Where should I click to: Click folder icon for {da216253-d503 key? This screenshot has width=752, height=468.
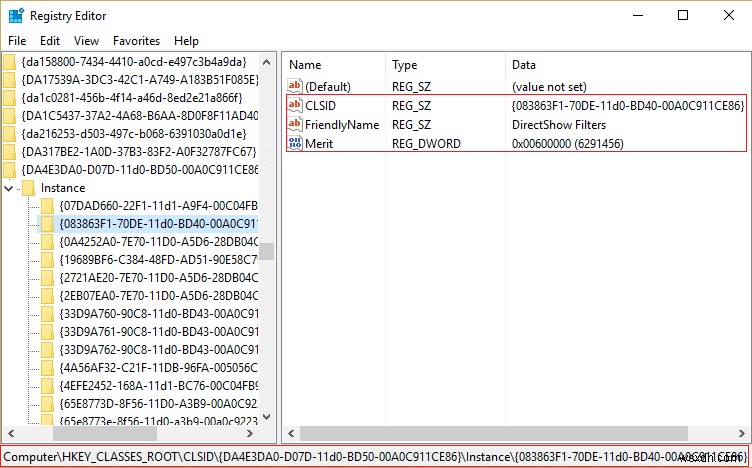(10, 134)
